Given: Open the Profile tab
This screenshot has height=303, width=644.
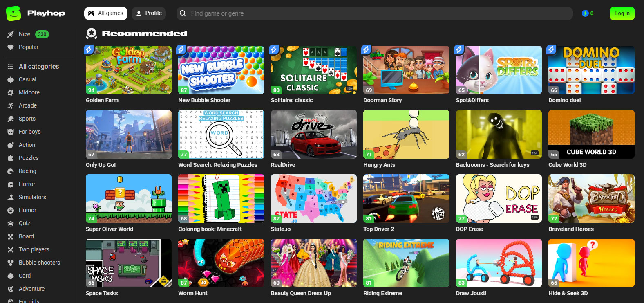Looking at the screenshot, I should point(149,13).
